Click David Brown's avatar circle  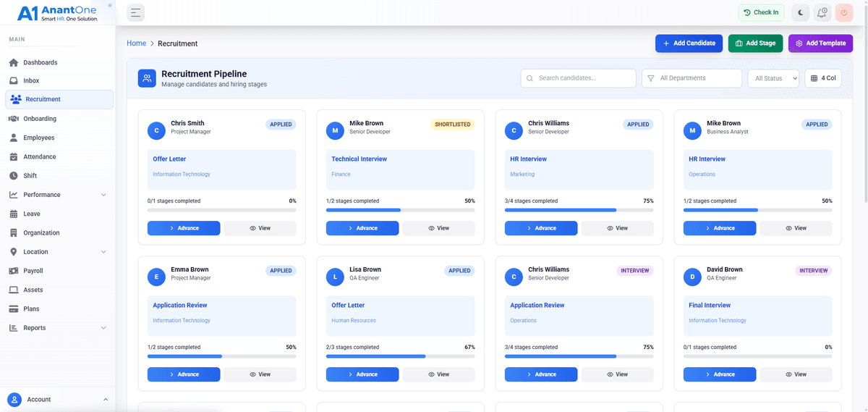(692, 277)
